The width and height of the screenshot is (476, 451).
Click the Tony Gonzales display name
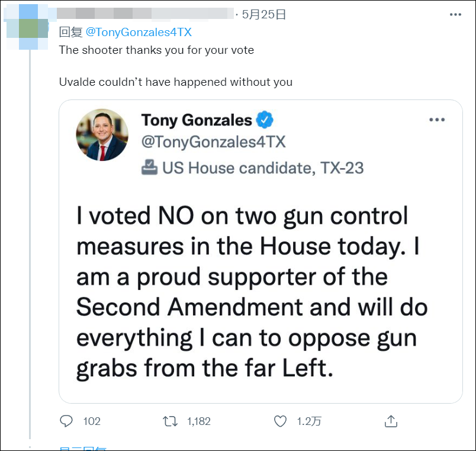[197, 120]
